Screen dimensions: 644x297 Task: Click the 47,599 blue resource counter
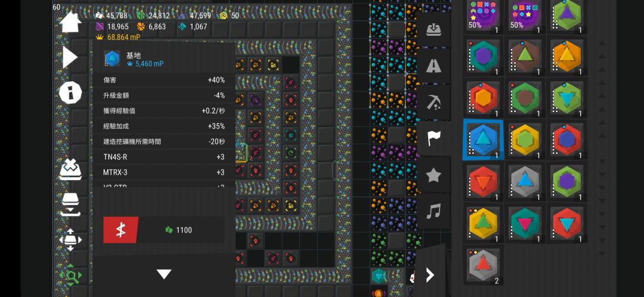coord(195,16)
